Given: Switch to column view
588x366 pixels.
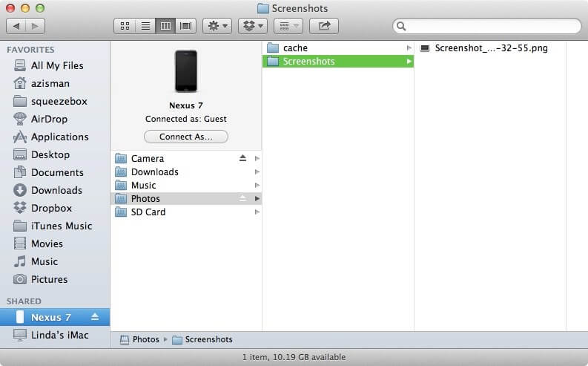Looking at the screenshot, I should click(165, 26).
